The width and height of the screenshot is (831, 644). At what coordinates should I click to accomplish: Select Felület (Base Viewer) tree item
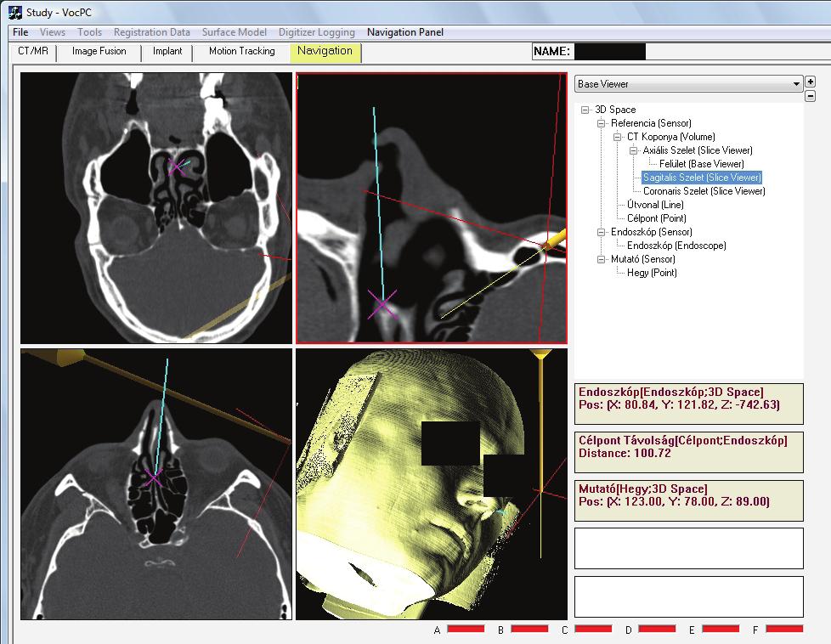(702, 164)
